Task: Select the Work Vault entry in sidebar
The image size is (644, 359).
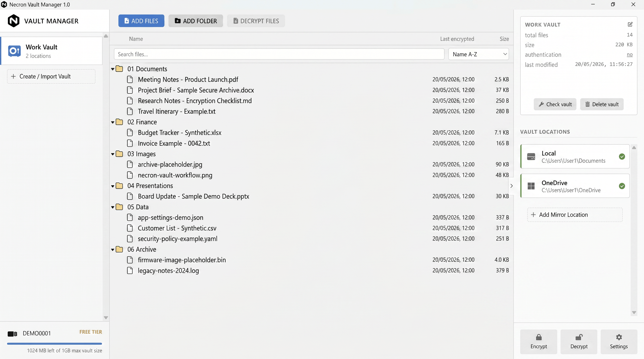Action: tap(51, 51)
